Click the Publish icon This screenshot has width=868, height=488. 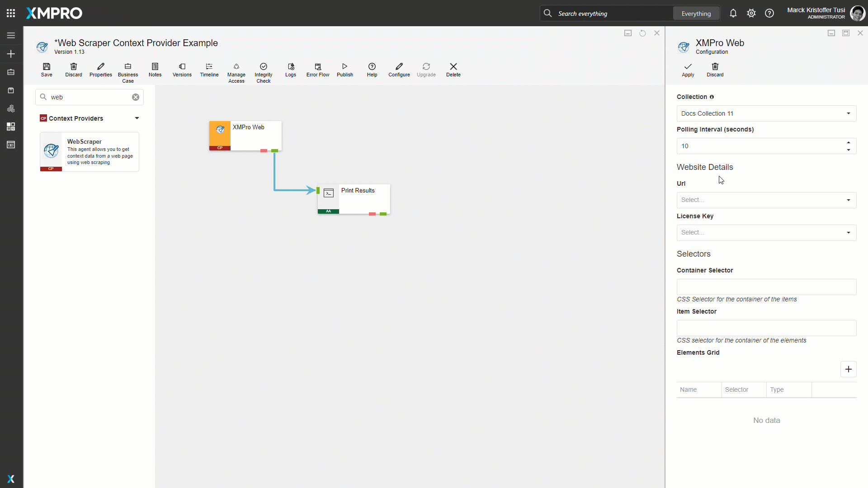tap(344, 70)
